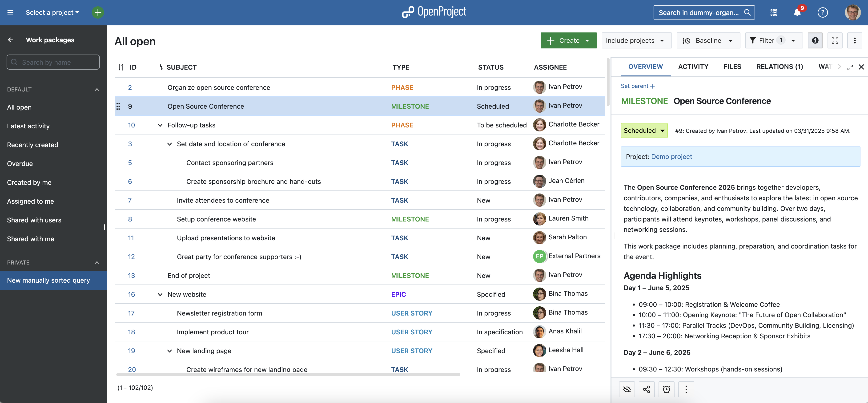Collapse the Follow-up tasks row
The width and height of the screenshot is (868, 403).
coord(160,125)
